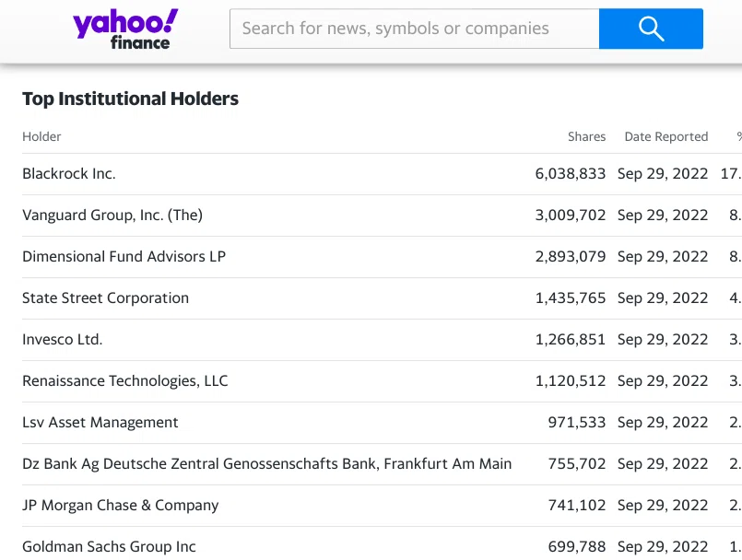Focus the news, symbols or companies search box

tap(415, 29)
